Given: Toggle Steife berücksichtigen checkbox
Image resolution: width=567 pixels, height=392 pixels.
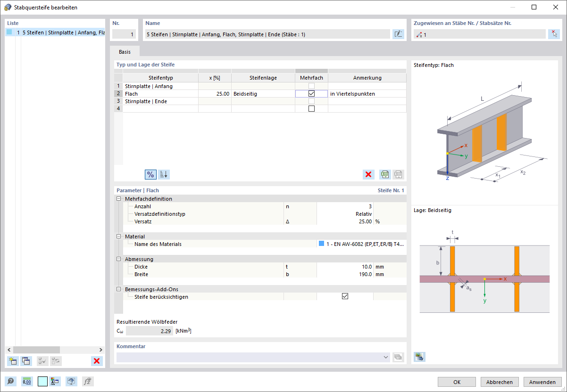Looking at the screenshot, I should coord(345,296).
